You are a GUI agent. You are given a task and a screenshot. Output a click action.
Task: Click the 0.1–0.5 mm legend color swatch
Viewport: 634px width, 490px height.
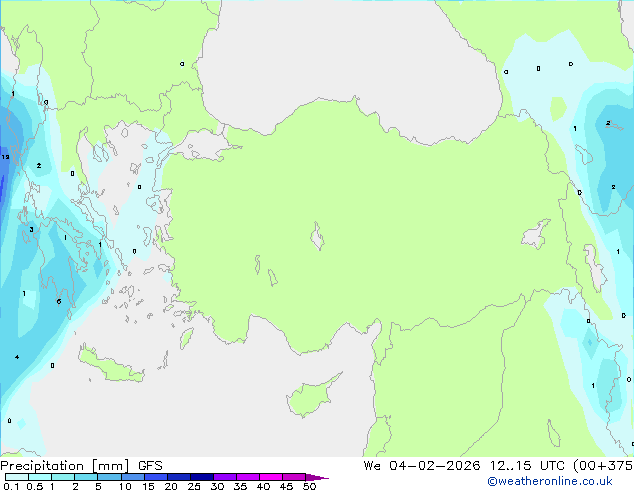[x=17, y=477]
